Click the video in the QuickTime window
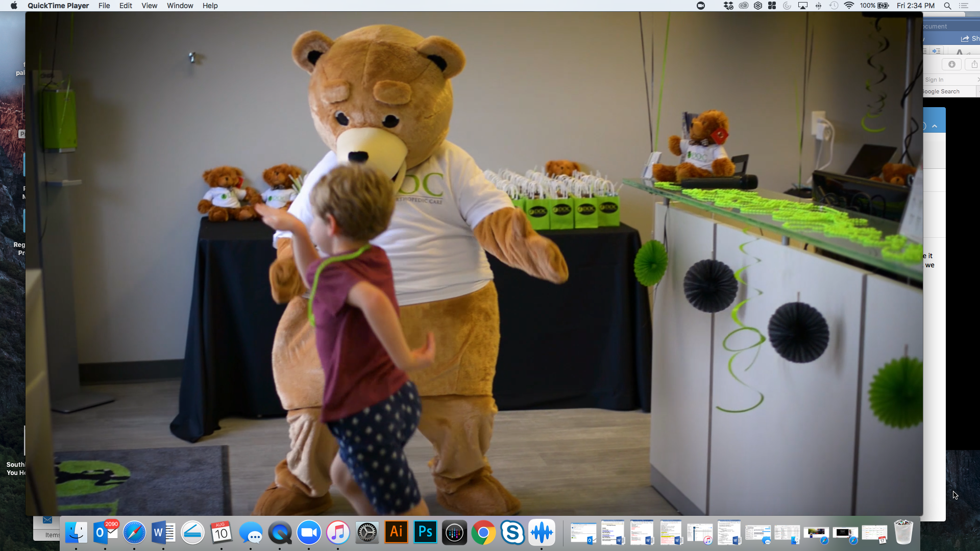 point(474,263)
